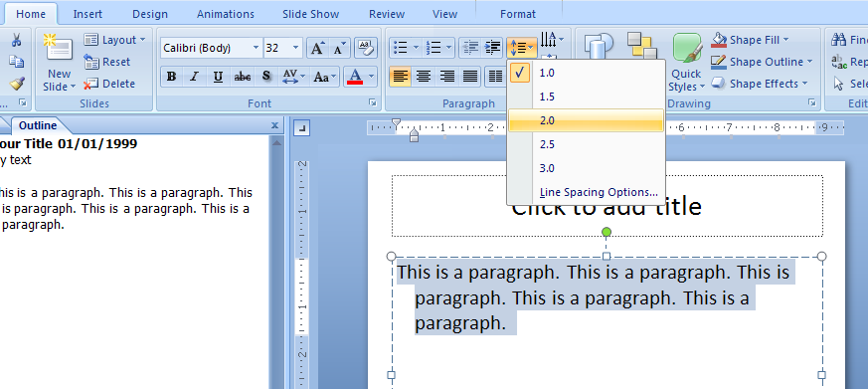This screenshot has height=389, width=868.
Task: Switch to the Design tab
Action: (x=150, y=14)
